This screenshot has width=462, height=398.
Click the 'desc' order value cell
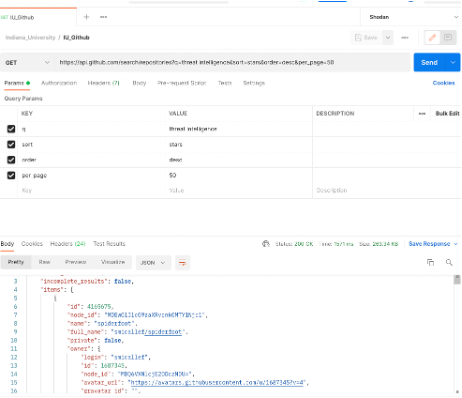239,160
